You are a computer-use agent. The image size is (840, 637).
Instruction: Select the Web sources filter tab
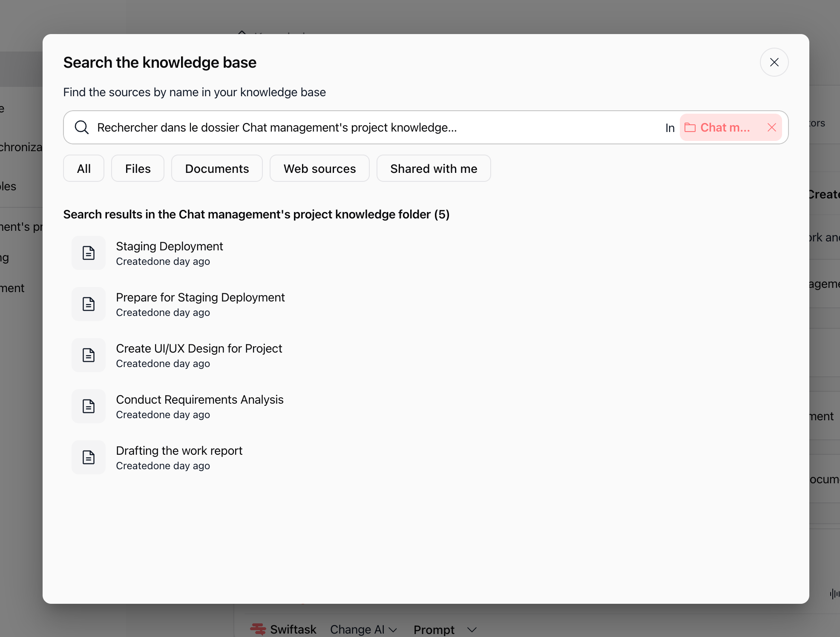(319, 169)
